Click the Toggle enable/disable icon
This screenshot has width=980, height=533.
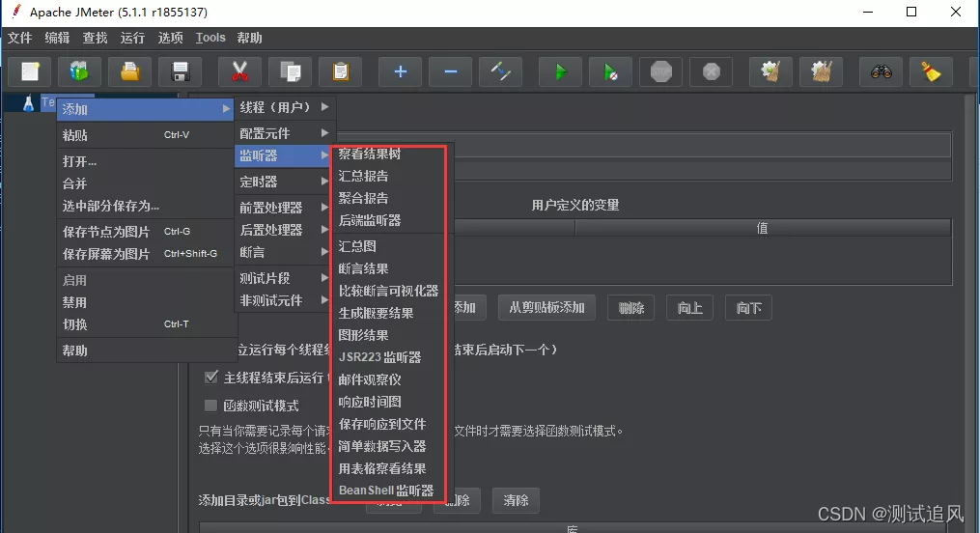click(501, 71)
